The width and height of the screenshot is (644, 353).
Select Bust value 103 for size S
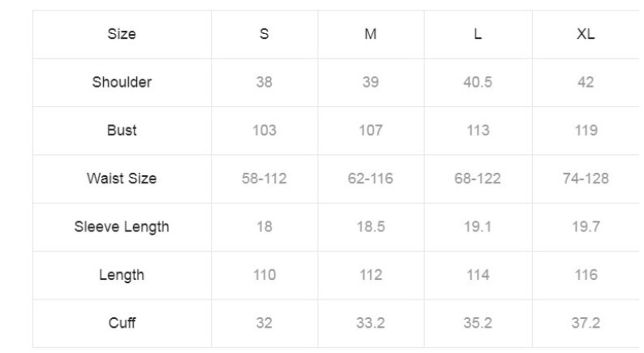pyautogui.click(x=264, y=130)
